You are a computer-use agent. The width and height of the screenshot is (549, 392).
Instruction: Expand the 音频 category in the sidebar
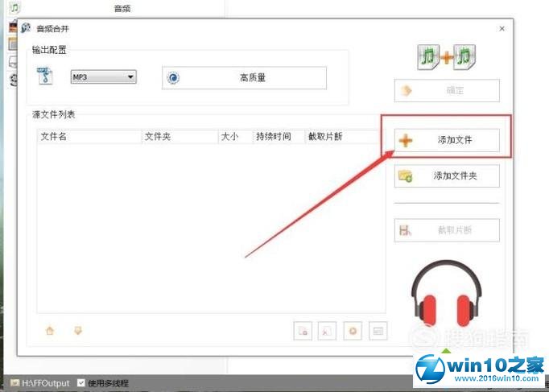122,8
